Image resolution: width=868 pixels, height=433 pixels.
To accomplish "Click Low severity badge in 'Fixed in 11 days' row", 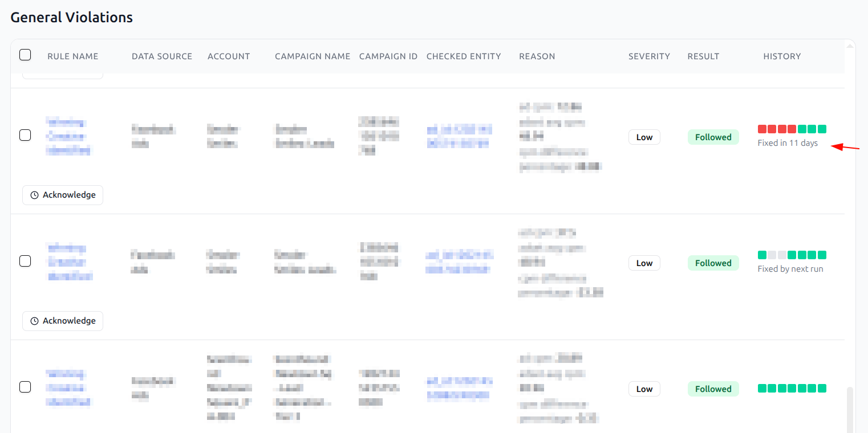I will pyautogui.click(x=644, y=137).
